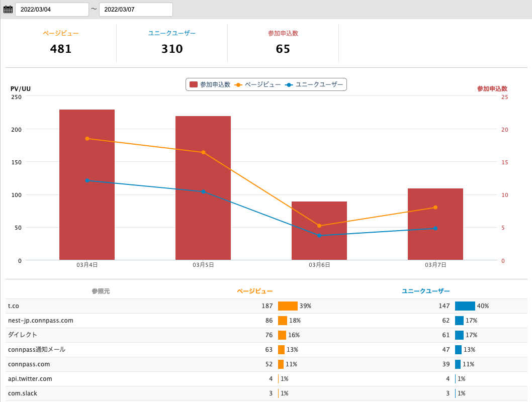Click the 03月4日 x-axis label
Viewport: 532px width, 402px height.
[87, 265]
